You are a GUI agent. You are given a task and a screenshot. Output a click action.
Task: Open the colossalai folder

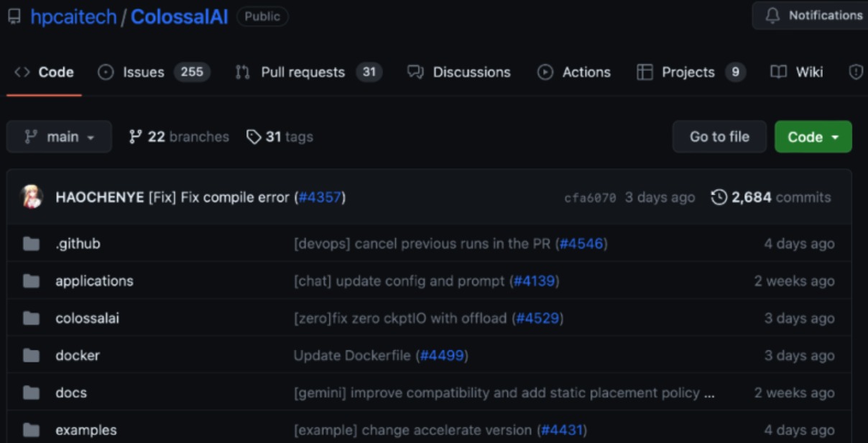pos(87,318)
